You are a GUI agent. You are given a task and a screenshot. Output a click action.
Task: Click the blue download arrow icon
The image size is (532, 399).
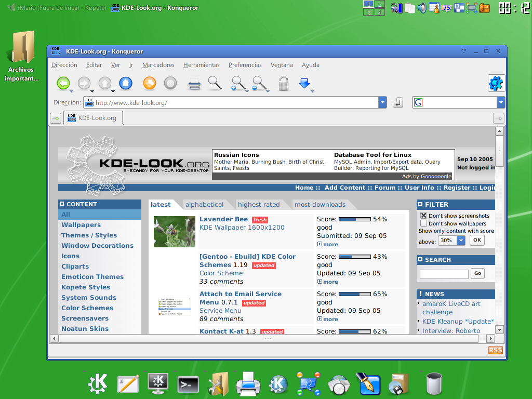(x=304, y=83)
